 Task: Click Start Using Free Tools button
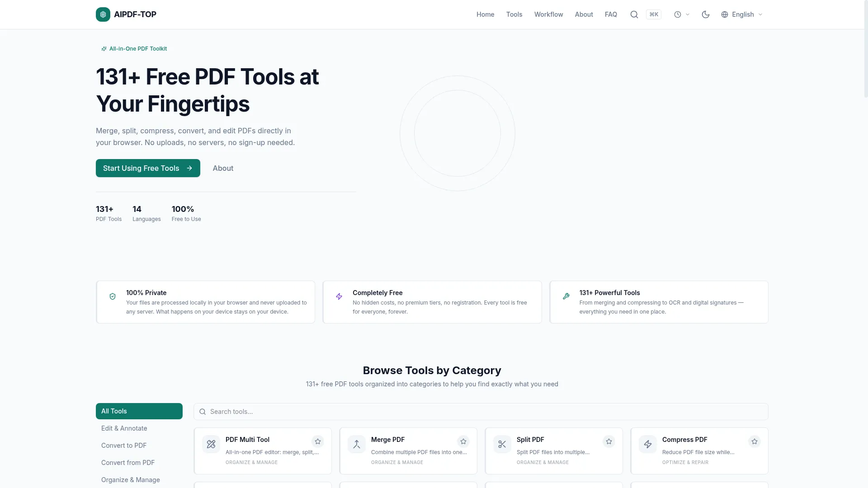[x=148, y=168]
